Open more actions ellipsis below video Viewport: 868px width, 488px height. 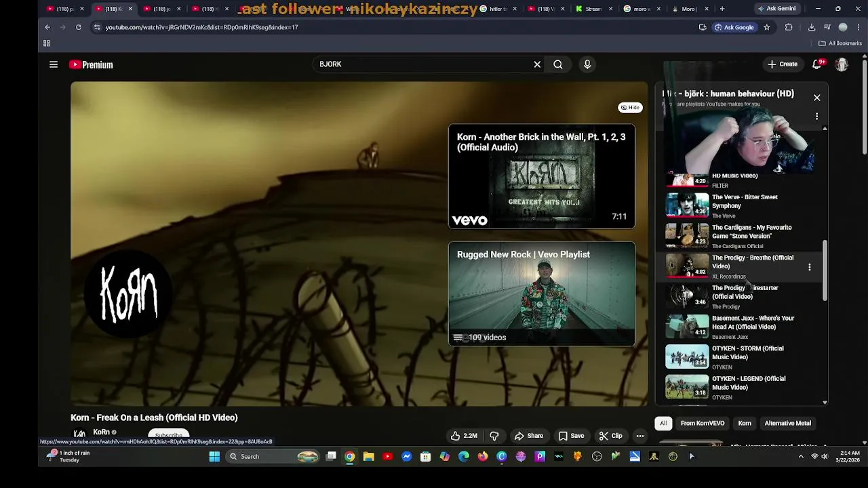640,436
